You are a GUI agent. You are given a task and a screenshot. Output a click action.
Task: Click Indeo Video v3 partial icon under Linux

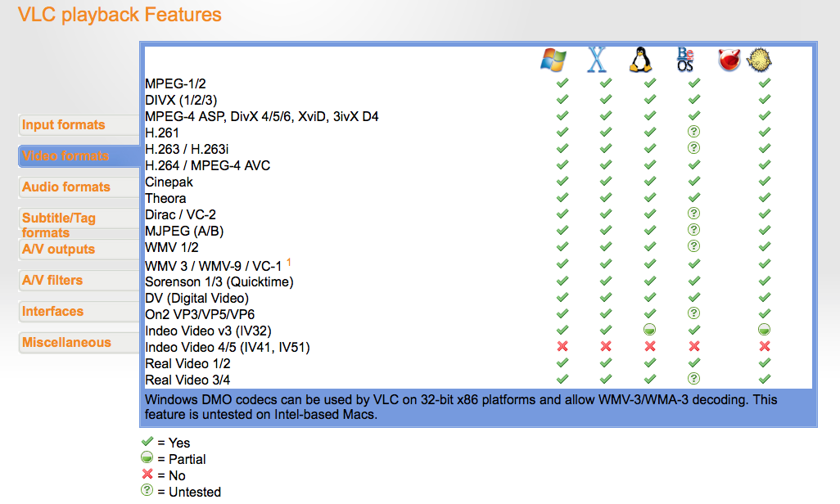pos(650,330)
